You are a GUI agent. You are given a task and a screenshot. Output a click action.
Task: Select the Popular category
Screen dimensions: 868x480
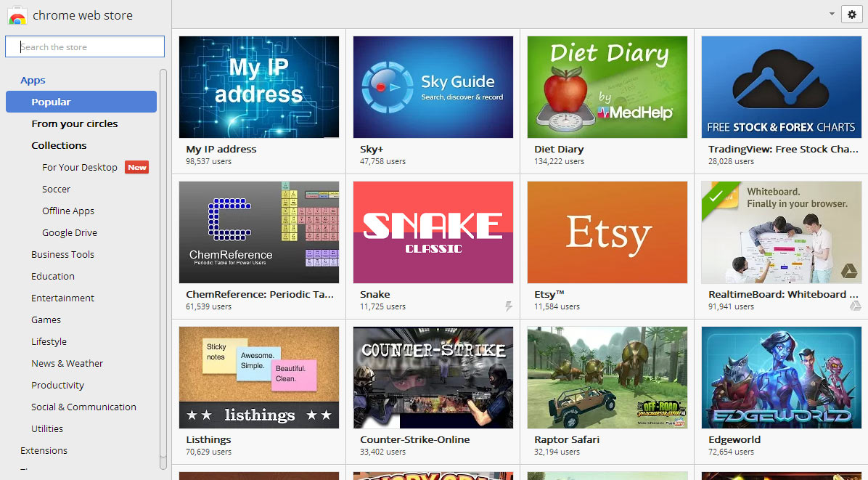81,102
